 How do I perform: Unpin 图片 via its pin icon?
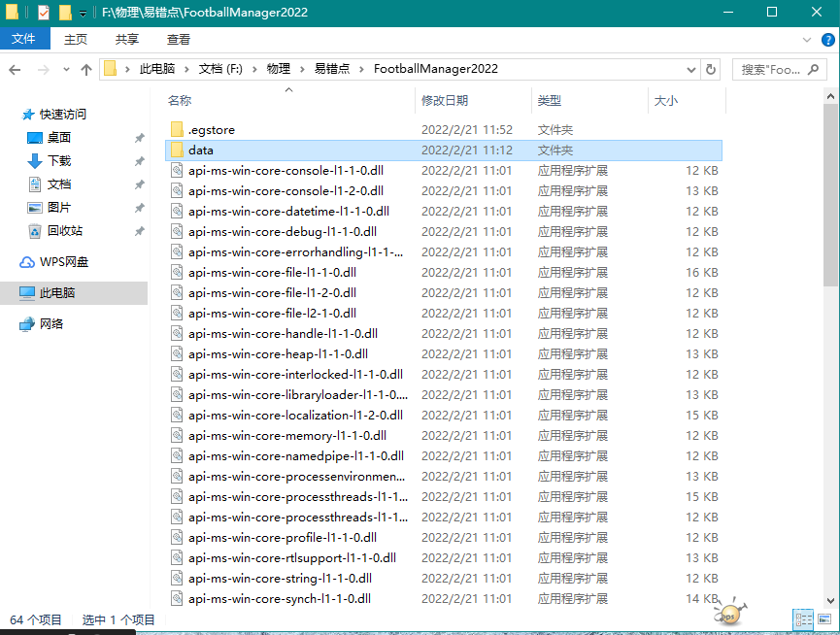tap(139, 208)
